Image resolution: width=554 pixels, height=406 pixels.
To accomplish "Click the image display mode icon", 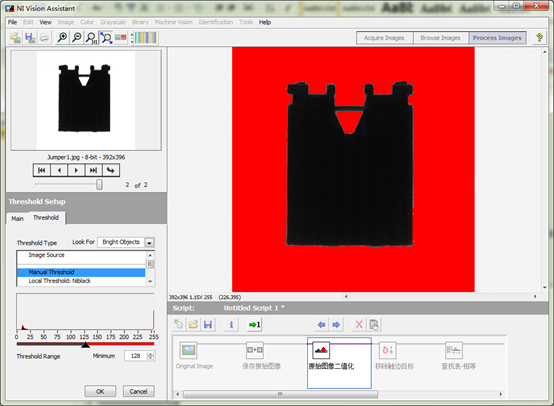I will point(120,37).
